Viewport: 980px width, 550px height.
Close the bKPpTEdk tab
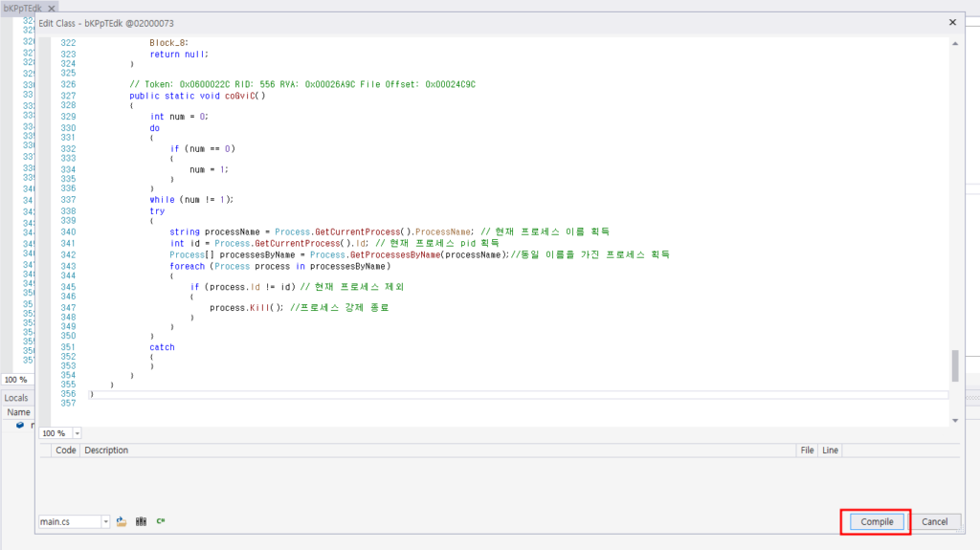tap(52, 8)
